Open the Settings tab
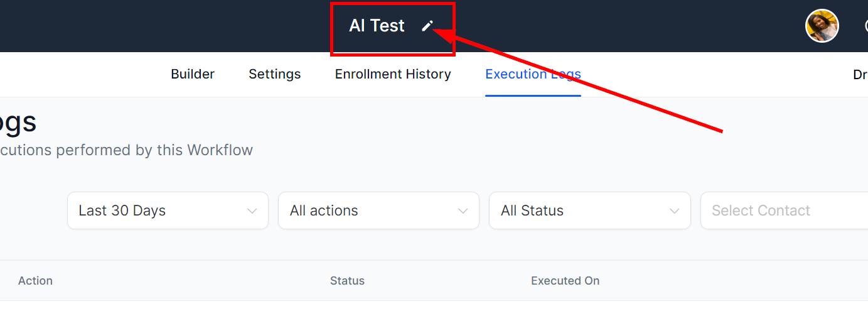This screenshot has width=868, height=311. pos(274,74)
